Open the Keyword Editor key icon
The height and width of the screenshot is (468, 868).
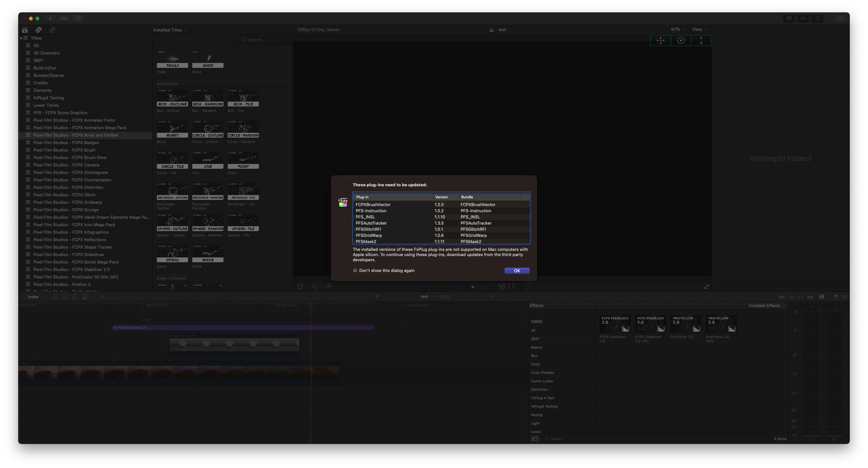click(64, 18)
